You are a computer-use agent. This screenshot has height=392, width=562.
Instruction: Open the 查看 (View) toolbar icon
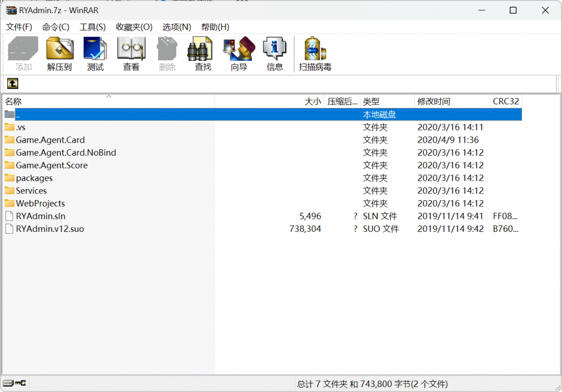pos(131,53)
